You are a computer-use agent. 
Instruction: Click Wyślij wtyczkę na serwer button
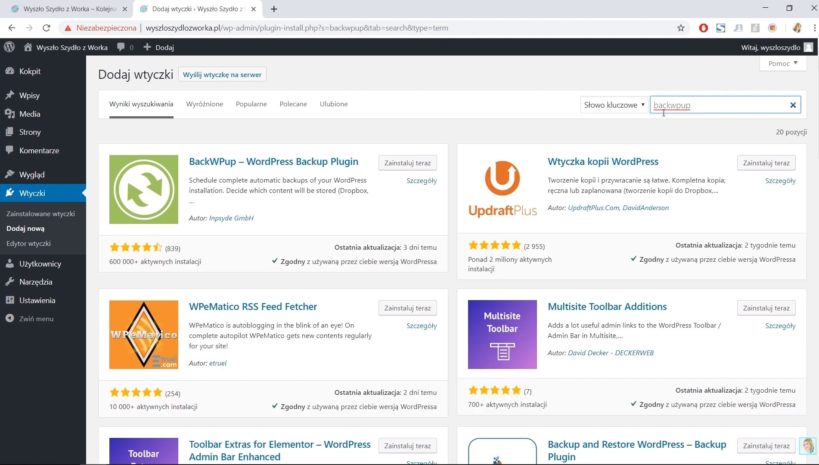click(222, 75)
